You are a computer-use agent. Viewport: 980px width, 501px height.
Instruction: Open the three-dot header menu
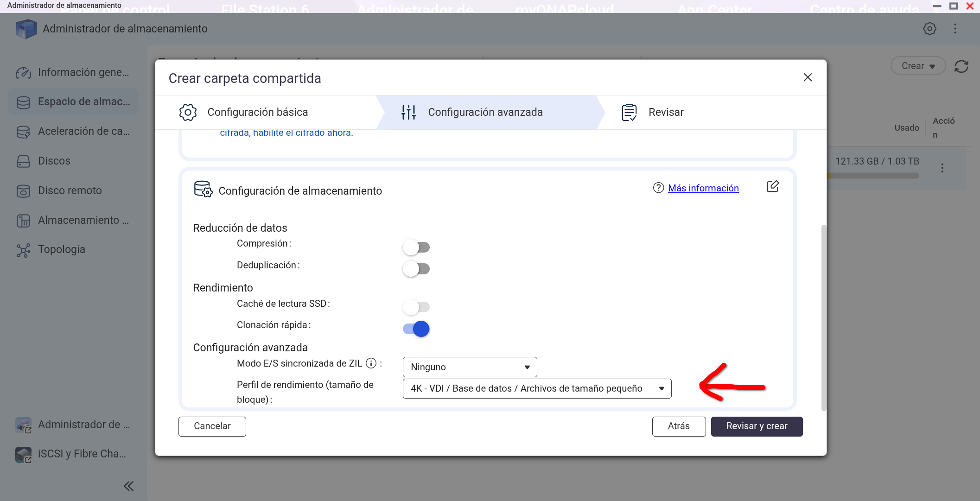pyautogui.click(x=955, y=29)
